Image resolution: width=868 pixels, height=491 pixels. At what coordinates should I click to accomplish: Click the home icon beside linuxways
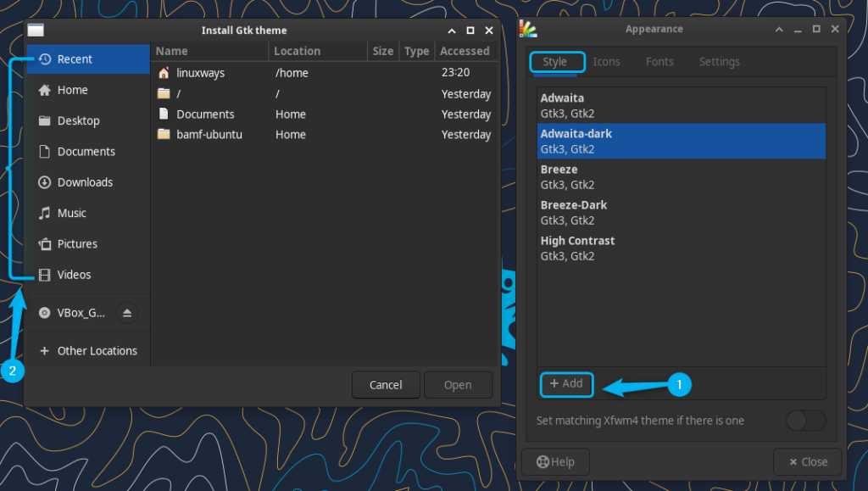pyautogui.click(x=164, y=72)
